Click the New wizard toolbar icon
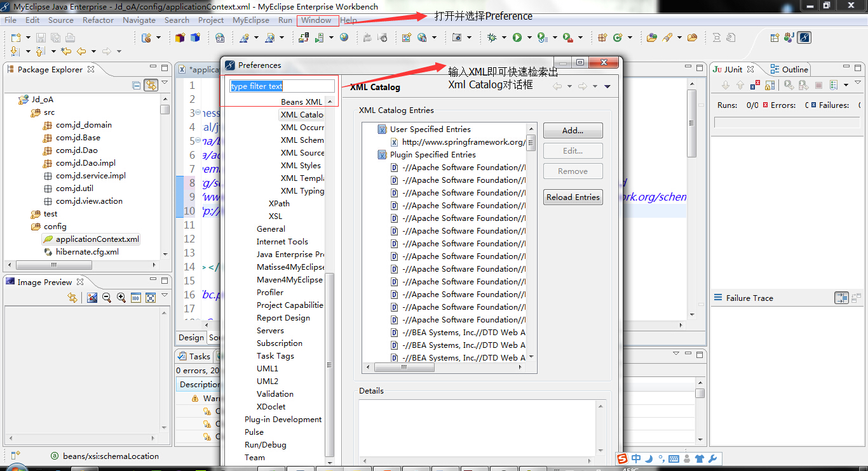 pos(16,38)
